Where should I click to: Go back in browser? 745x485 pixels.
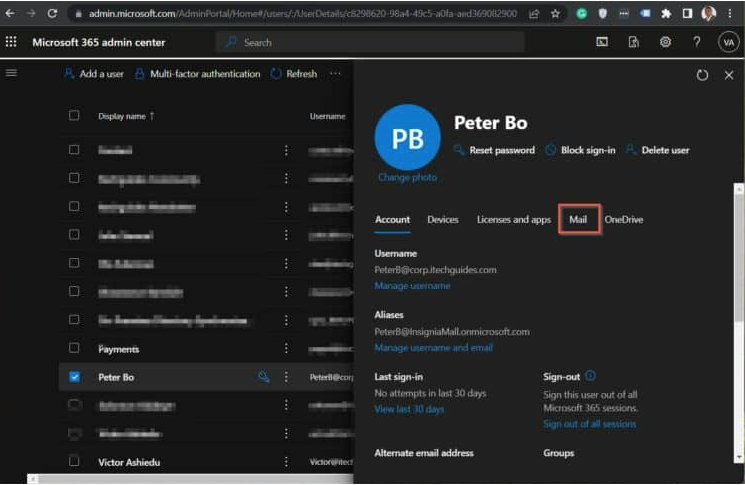pyautogui.click(x=10, y=13)
